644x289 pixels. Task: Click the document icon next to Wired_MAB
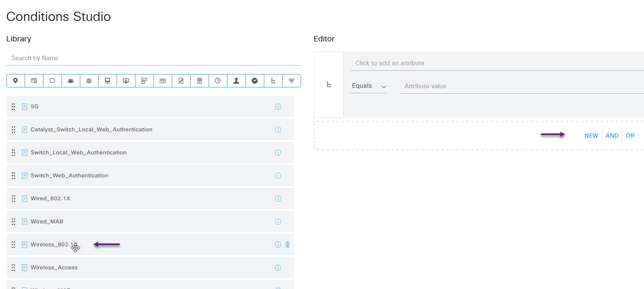pyautogui.click(x=25, y=222)
